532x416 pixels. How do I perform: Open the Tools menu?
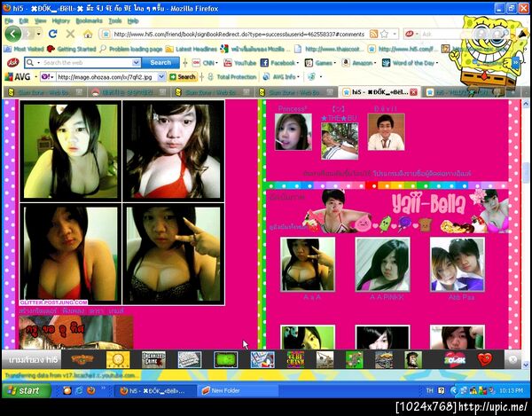click(115, 21)
